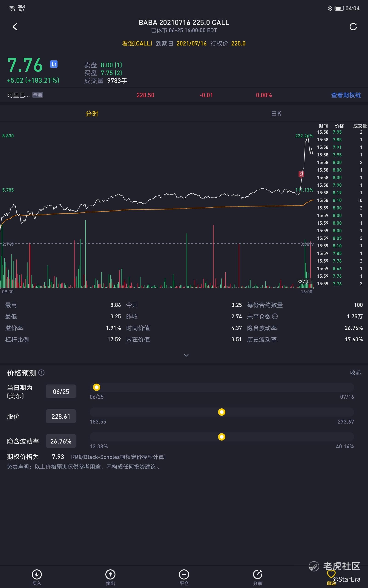Tap the +5.02 (+183.21%) change text
This screenshot has height=588, width=368.
point(33,80)
